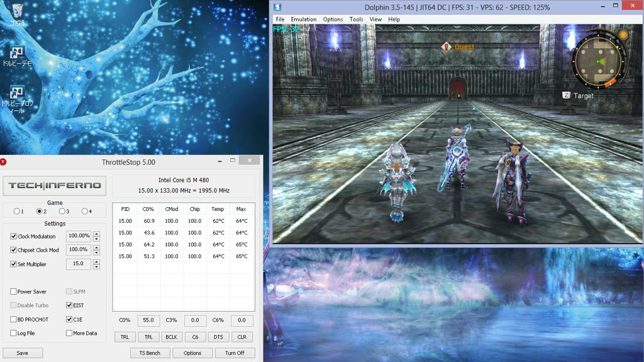Click the Quest marker icon in game
The width and height of the screenshot is (644, 362).
[x=447, y=47]
